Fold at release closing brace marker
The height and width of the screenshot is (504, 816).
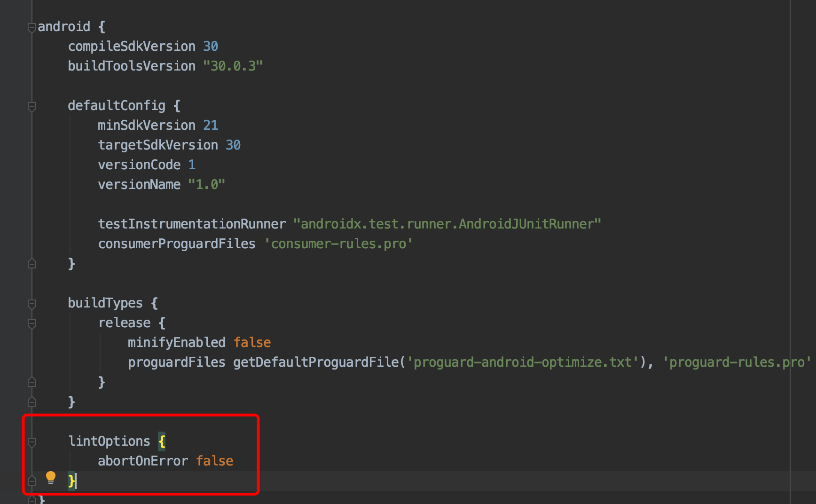[x=32, y=382]
